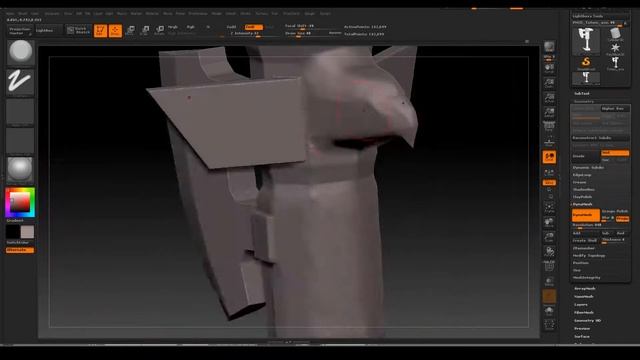640x360 pixels.
Task: Toggle Local transformations button
Action: point(549,157)
